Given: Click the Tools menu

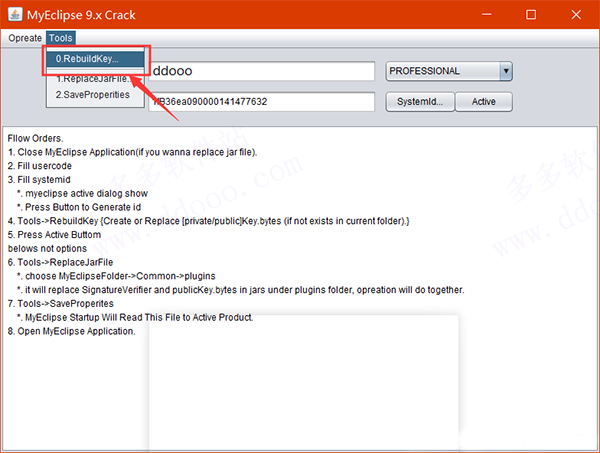Looking at the screenshot, I should 61,38.
